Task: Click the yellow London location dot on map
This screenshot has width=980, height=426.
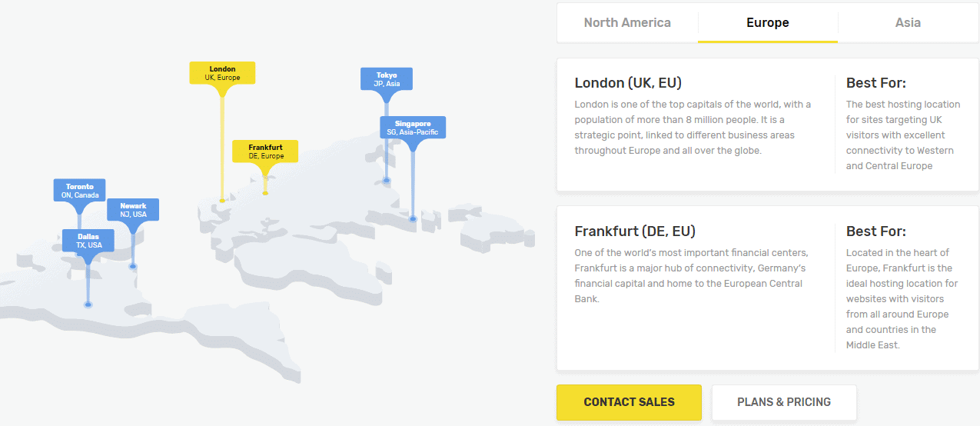Action: point(222,201)
